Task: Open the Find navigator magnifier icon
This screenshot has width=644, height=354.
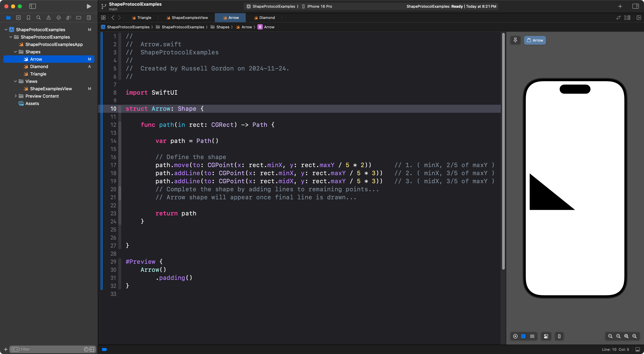Action: click(x=39, y=17)
